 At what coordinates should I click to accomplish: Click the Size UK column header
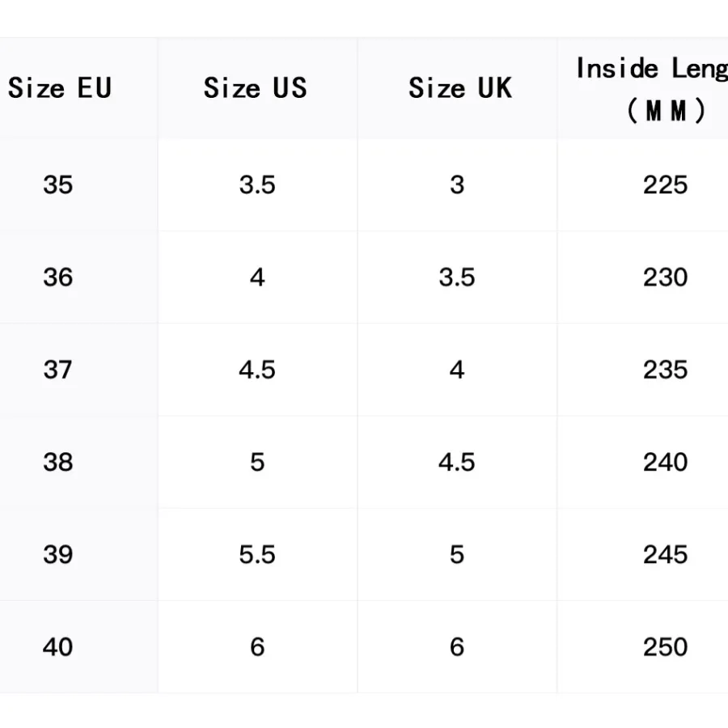459,87
